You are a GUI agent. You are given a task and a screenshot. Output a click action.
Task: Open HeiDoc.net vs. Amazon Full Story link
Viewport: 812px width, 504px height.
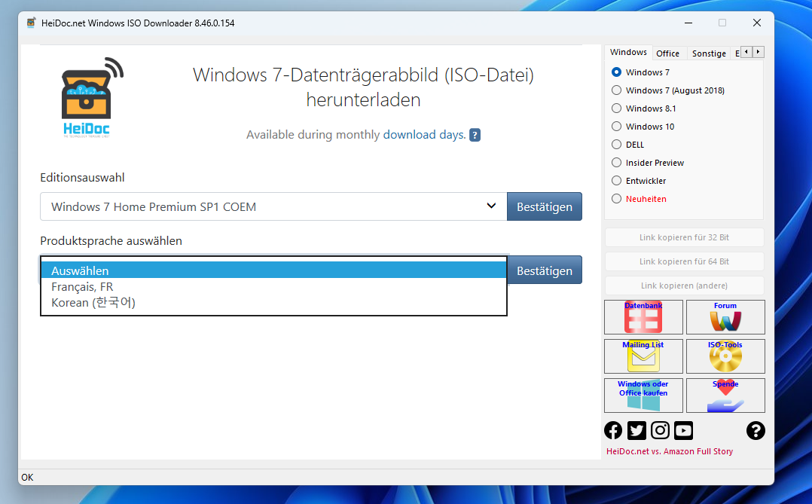(670, 451)
